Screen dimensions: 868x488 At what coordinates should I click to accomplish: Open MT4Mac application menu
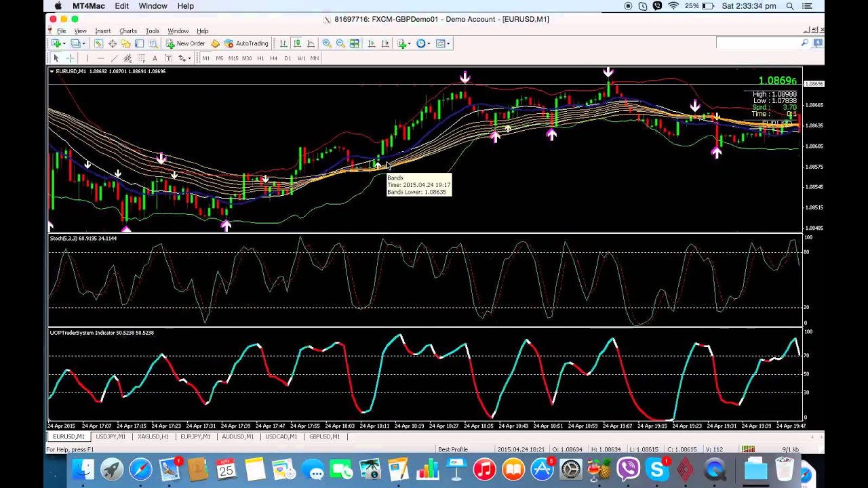[x=89, y=6]
